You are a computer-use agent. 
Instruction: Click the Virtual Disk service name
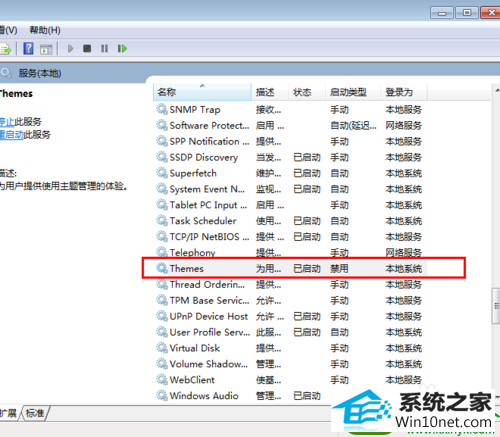(x=195, y=348)
